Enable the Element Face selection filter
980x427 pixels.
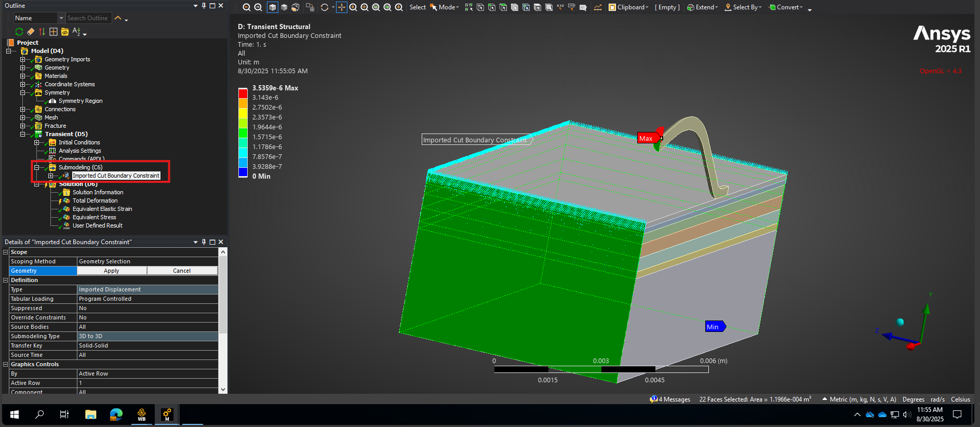point(538,7)
